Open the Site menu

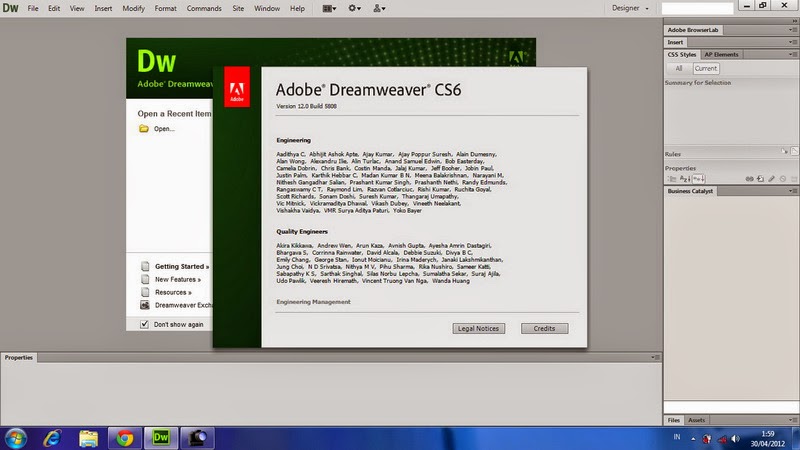(238, 8)
